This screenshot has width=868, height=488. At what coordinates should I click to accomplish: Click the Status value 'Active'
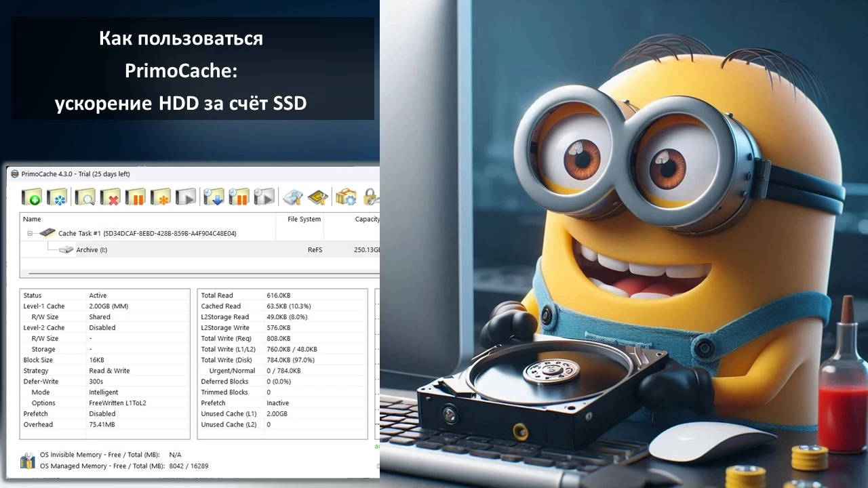(98, 296)
